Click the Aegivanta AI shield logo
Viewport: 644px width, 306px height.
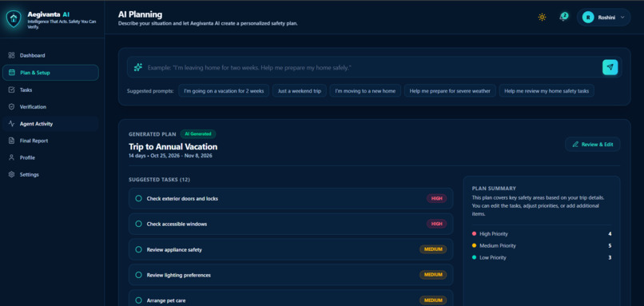(14, 18)
